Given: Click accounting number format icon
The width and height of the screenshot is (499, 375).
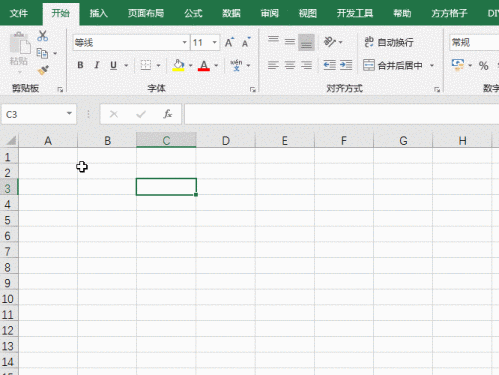Looking at the screenshot, I should pos(458,65).
